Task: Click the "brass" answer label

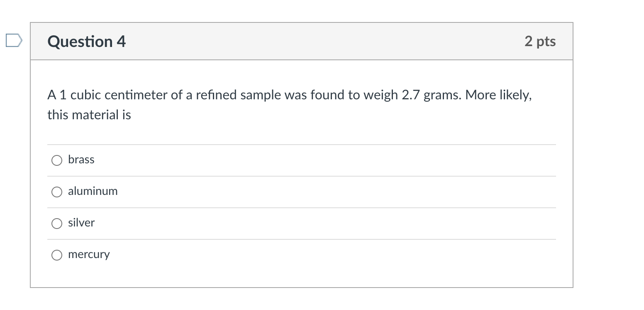Action: click(81, 160)
